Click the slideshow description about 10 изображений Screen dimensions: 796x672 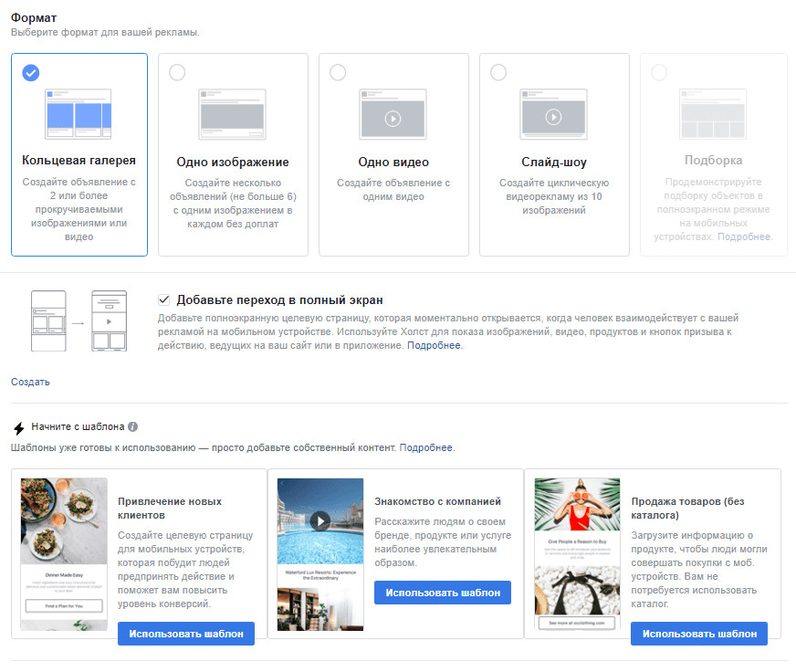pos(554,196)
